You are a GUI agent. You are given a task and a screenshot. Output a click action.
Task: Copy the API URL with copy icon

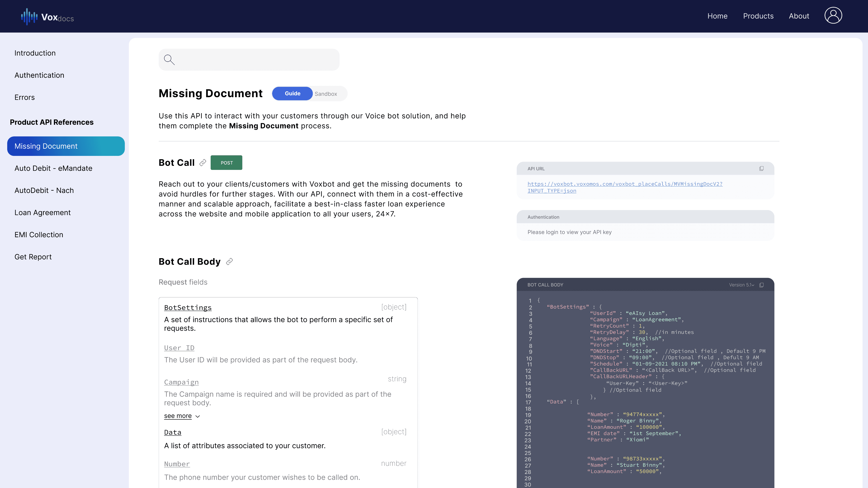tap(761, 168)
